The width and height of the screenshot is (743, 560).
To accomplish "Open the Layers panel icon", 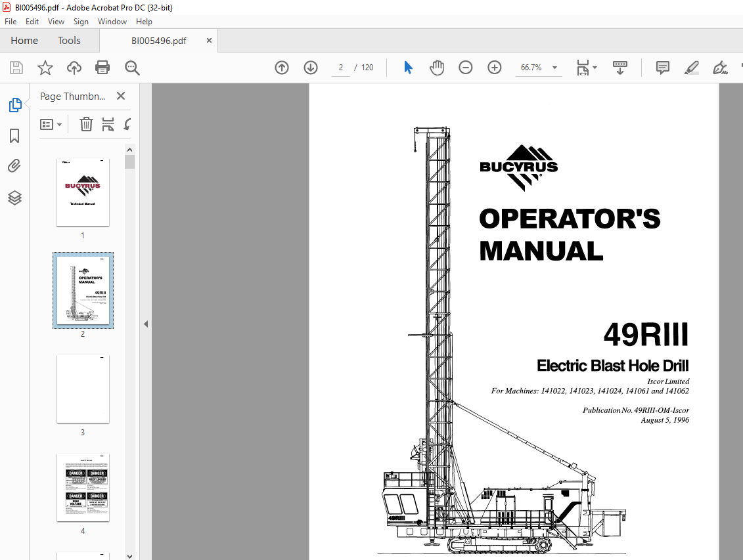I will click(14, 198).
